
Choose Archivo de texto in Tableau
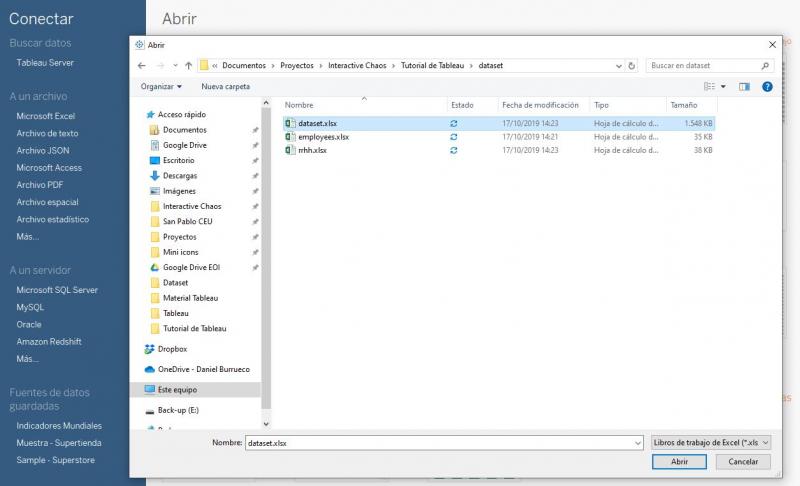point(47,133)
